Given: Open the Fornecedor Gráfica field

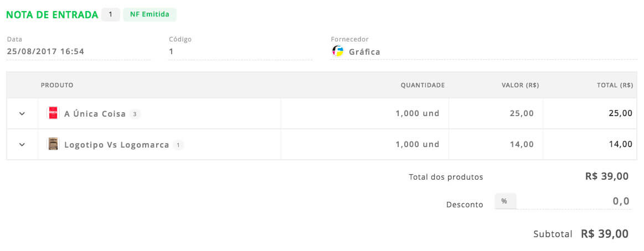Looking at the screenshot, I should [484, 51].
